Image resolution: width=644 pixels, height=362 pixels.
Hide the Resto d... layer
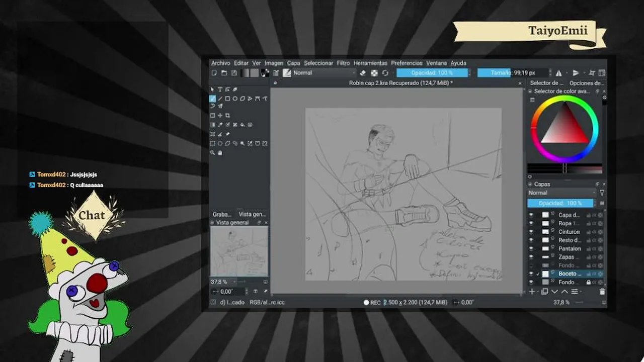(x=531, y=240)
